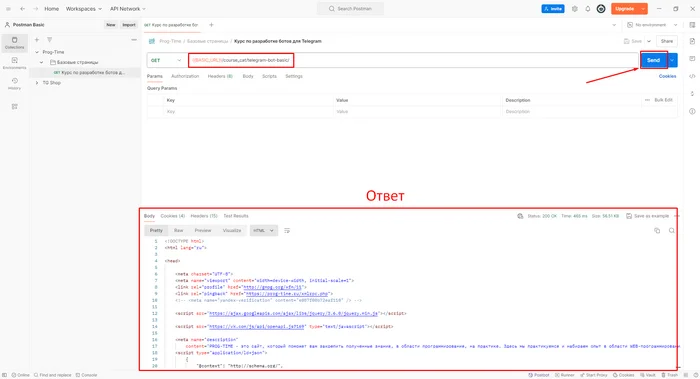
Task: Open the info icon in the right sidebar
Action: (692, 111)
